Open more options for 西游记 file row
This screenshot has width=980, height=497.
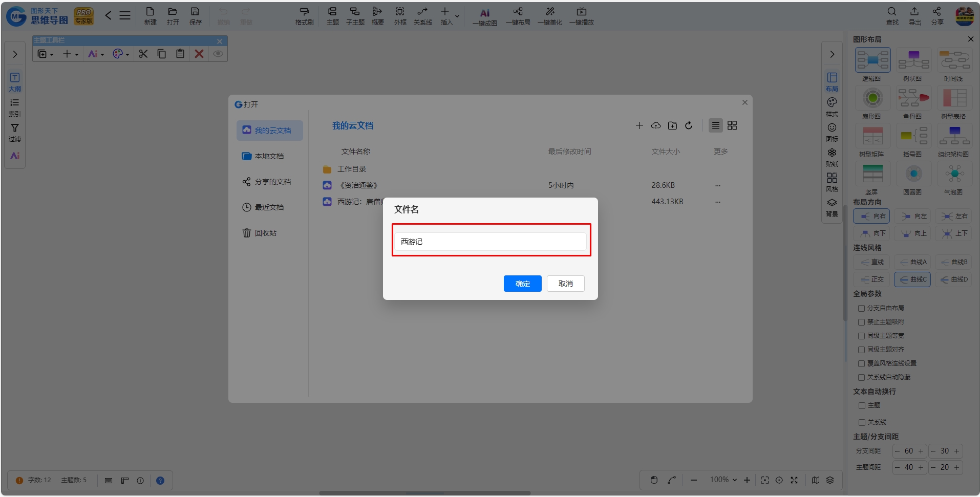pyautogui.click(x=718, y=202)
